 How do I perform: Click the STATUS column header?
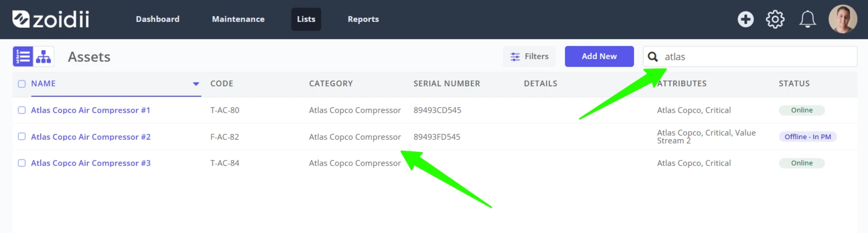pos(794,84)
